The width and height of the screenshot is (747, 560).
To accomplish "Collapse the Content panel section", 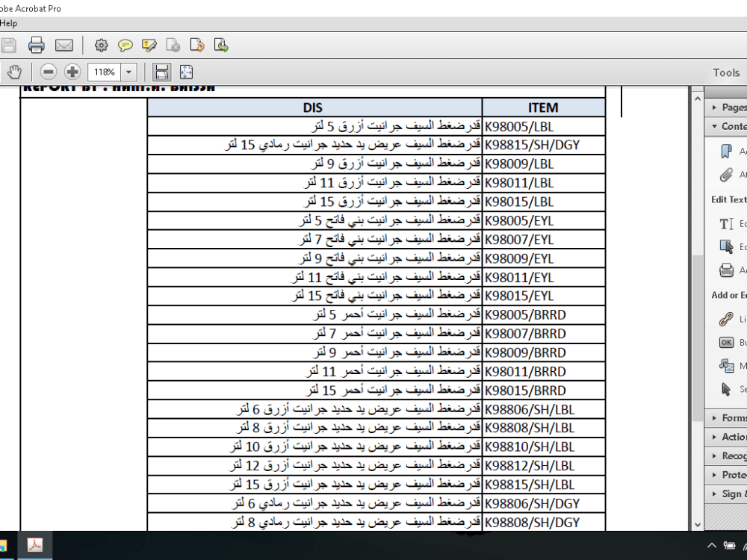I will pos(726,126).
